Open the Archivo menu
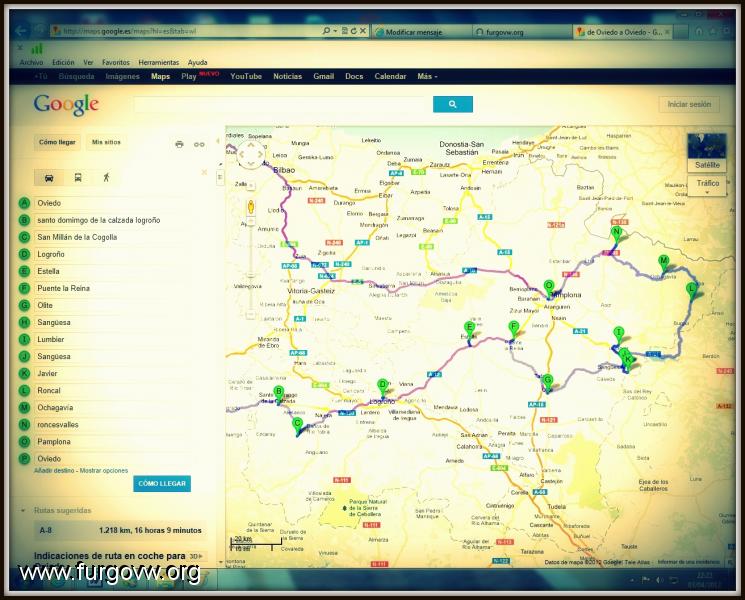The width and height of the screenshot is (745, 600). (31, 63)
